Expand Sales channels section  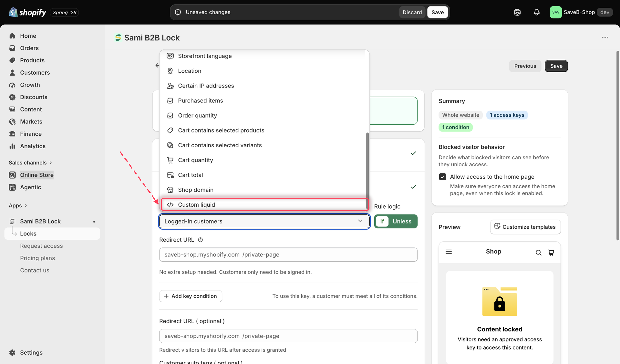pyautogui.click(x=30, y=163)
